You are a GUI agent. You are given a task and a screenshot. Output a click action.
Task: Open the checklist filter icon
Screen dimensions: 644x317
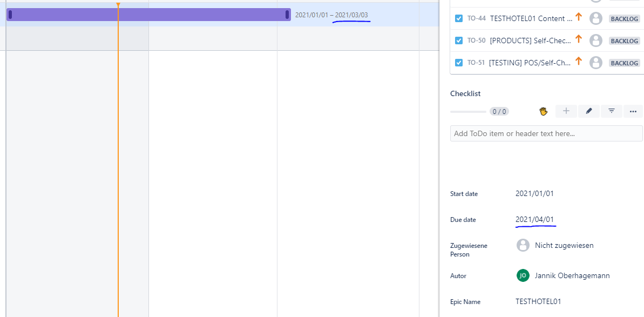tap(611, 111)
